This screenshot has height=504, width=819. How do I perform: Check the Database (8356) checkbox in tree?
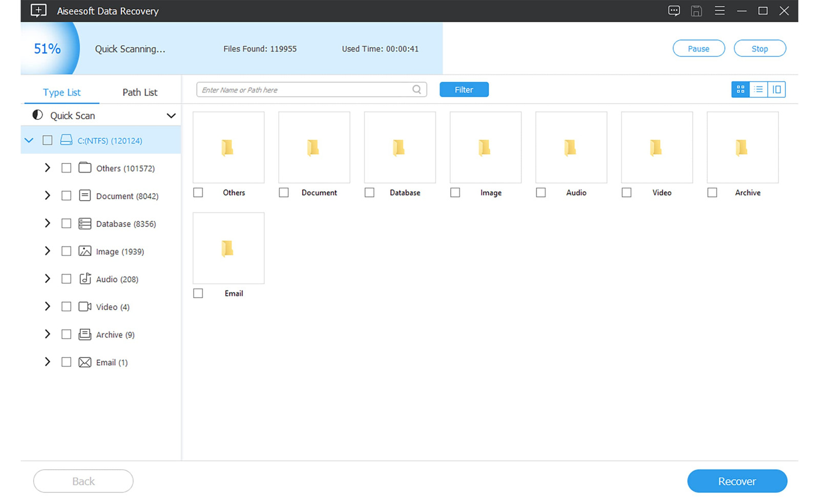point(66,223)
